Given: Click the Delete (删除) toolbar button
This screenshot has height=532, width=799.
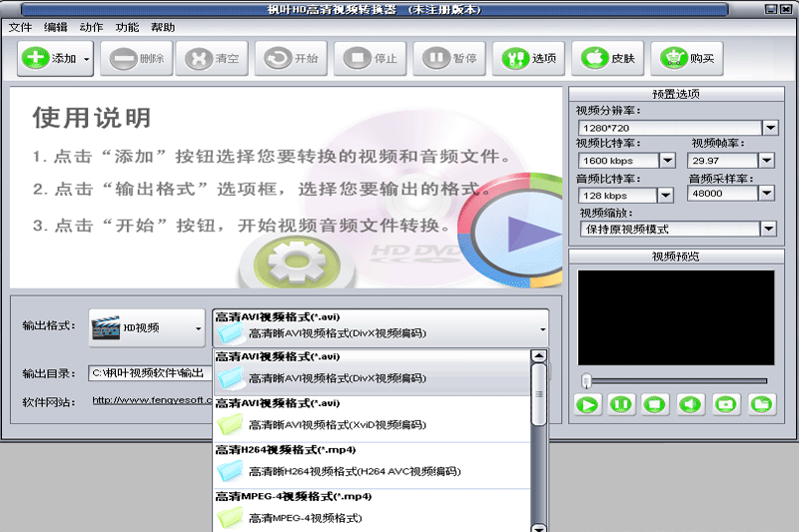Looking at the screenshot, I should coord(137,59).
